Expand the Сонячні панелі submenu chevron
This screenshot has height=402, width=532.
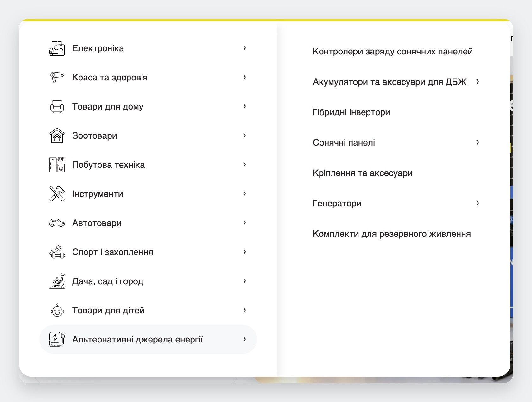click(x=478, y=142)
